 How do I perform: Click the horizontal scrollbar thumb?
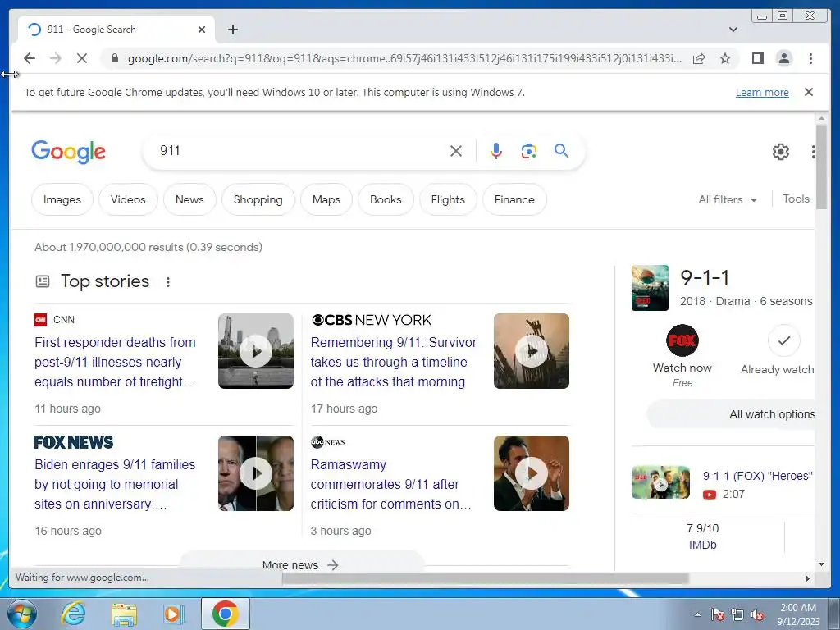(486, 578)
